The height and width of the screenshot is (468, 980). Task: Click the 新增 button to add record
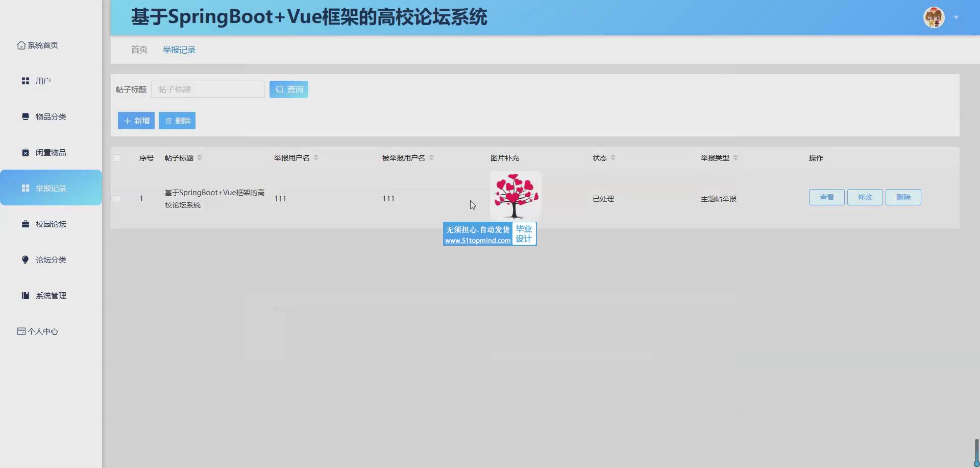[136, 121]
